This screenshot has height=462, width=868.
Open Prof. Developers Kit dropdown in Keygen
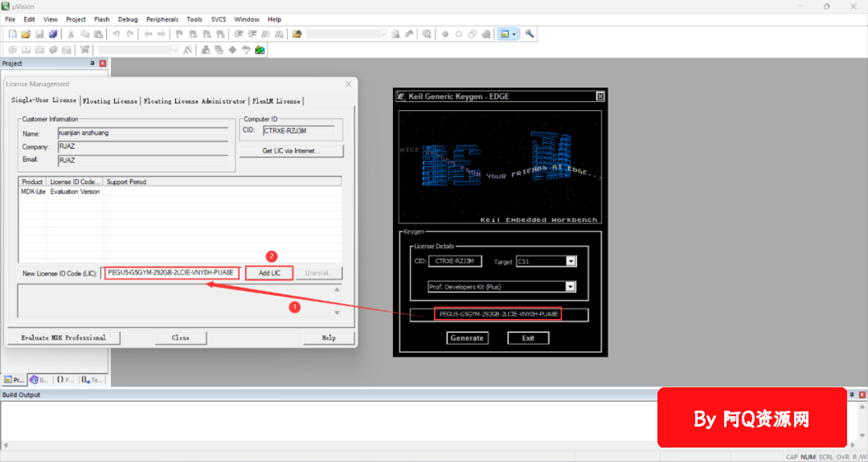[x=570, y=287]
